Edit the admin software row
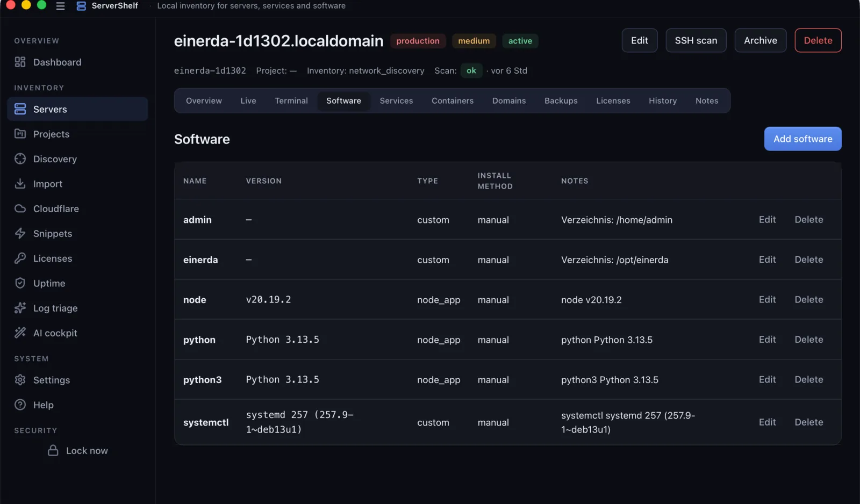The image size is (860, 504). [x=767, y=219]
